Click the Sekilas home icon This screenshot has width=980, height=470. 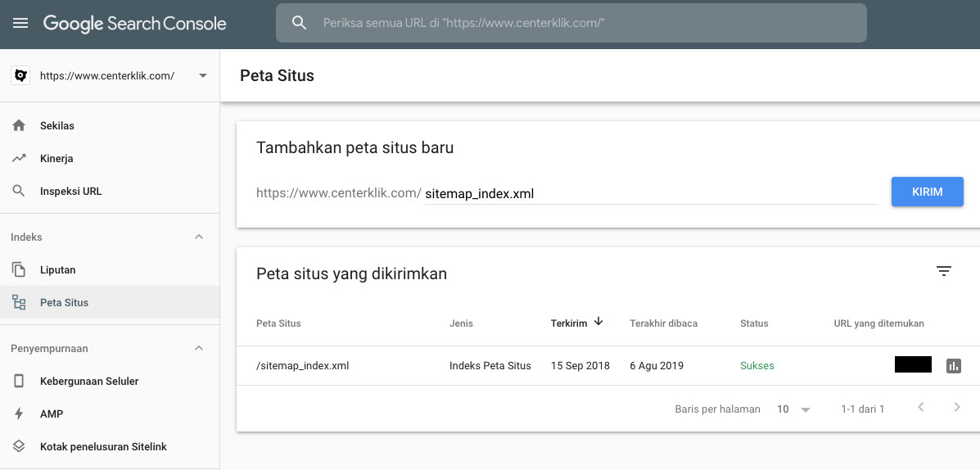click(19, 125)
